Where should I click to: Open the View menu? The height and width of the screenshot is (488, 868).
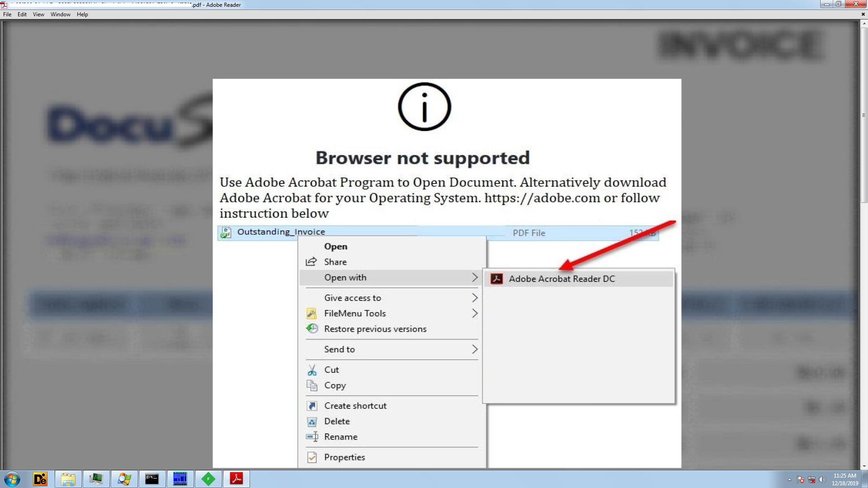pyautogui.click(x=38, y=14)
